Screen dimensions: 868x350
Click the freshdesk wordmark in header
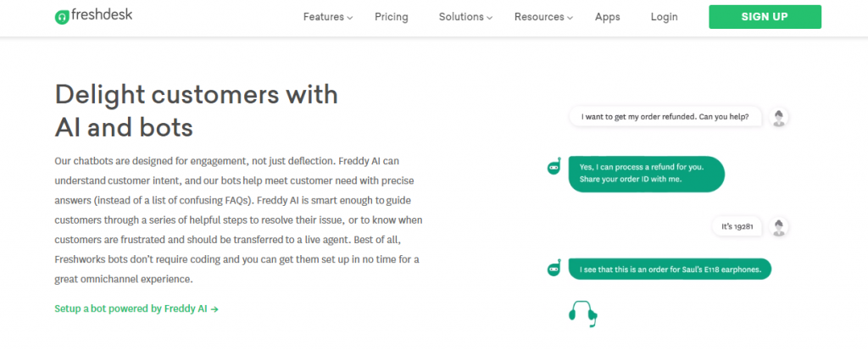pos(102,15)
